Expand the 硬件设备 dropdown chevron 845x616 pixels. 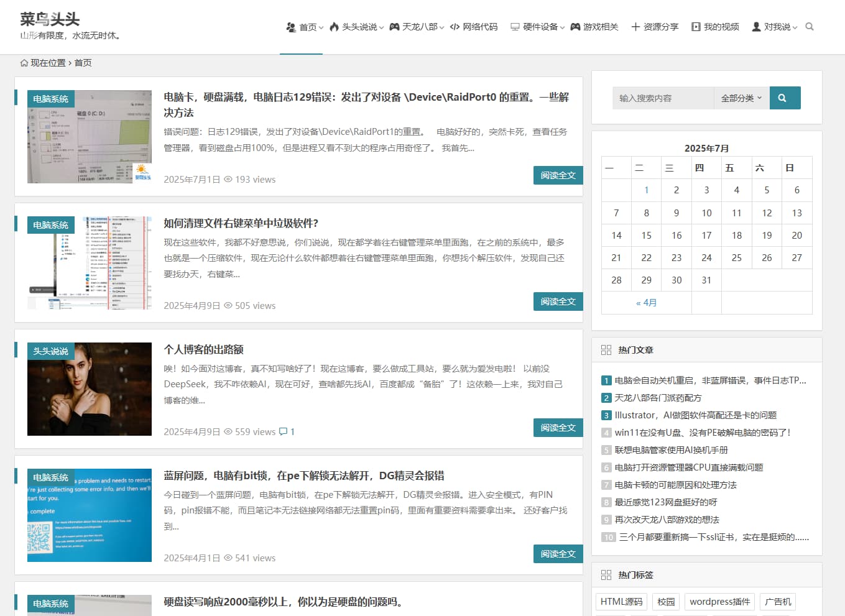pyautogui.click(x=562, y=28)
